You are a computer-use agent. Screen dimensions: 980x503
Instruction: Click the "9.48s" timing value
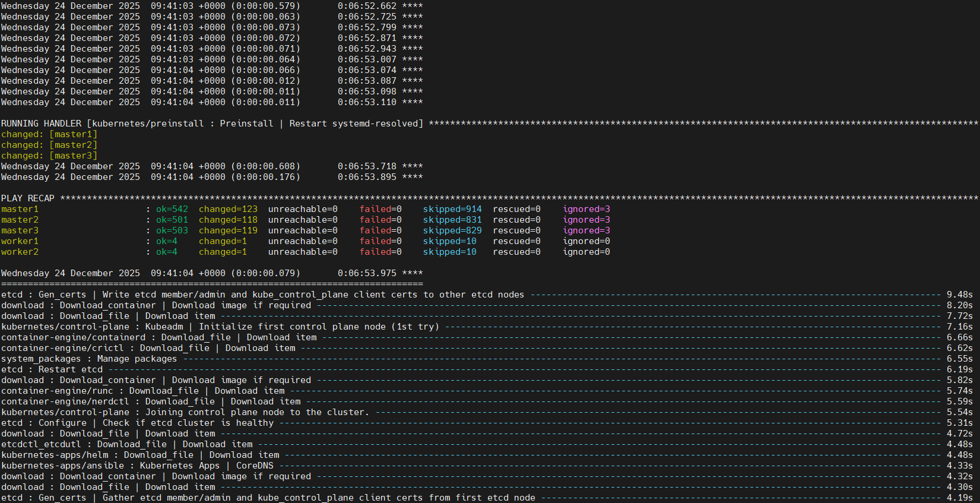pyautogui.click(x=960, y=295)
